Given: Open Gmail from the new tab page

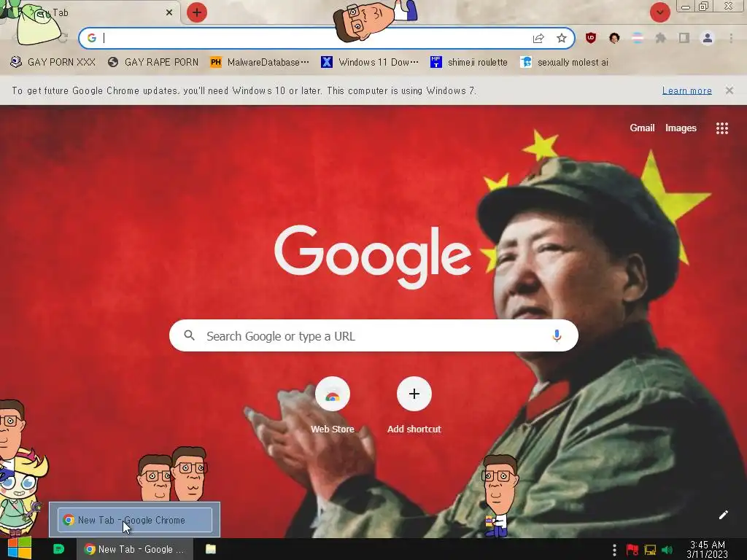Looking at the screenshot, I should 642,128.
